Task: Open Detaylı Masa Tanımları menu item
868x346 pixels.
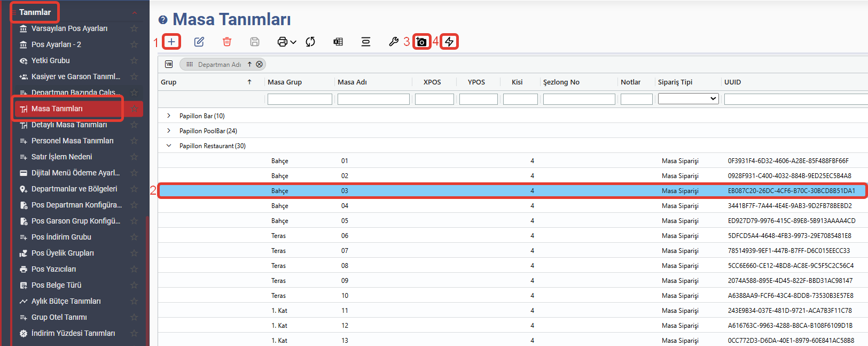Action: point(69,125)
